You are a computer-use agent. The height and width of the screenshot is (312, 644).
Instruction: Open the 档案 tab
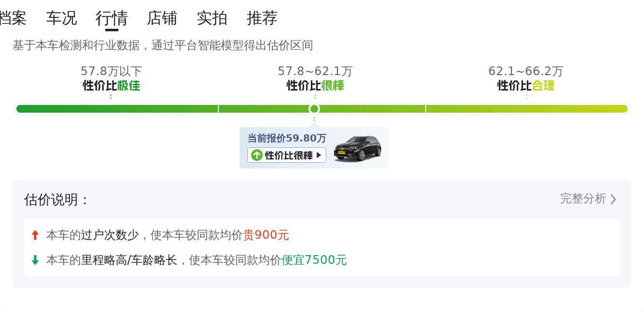(x=13, y=18)
